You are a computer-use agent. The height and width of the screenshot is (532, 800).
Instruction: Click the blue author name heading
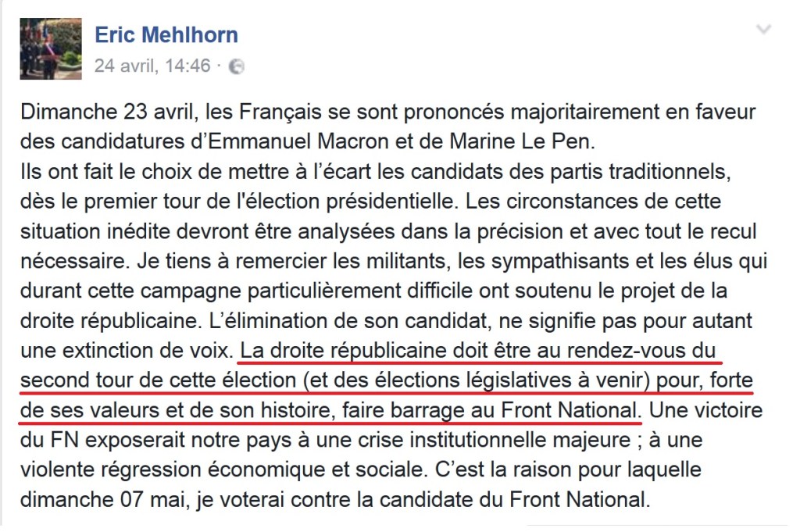pos(166,34)
